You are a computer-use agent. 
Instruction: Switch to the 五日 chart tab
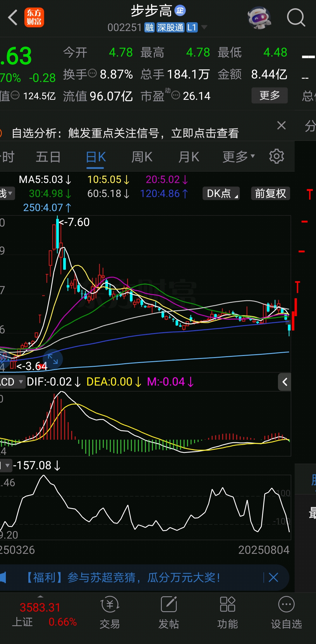48,157
